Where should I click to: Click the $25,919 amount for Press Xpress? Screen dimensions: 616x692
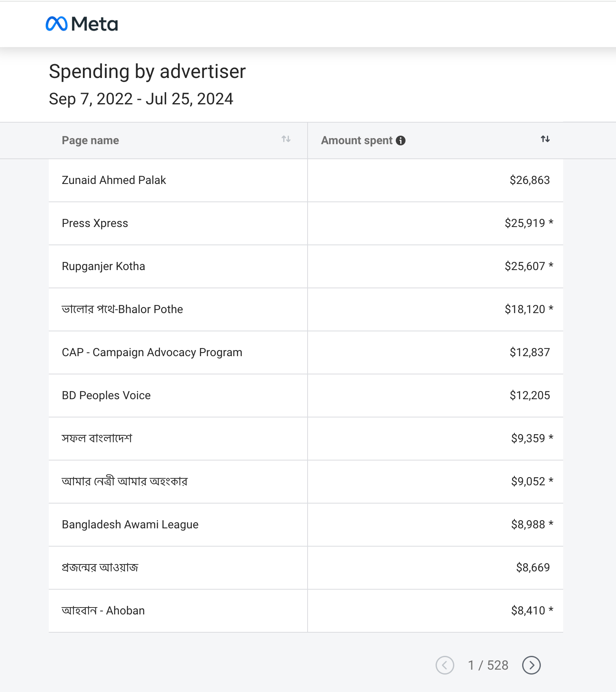coord(525,223)
